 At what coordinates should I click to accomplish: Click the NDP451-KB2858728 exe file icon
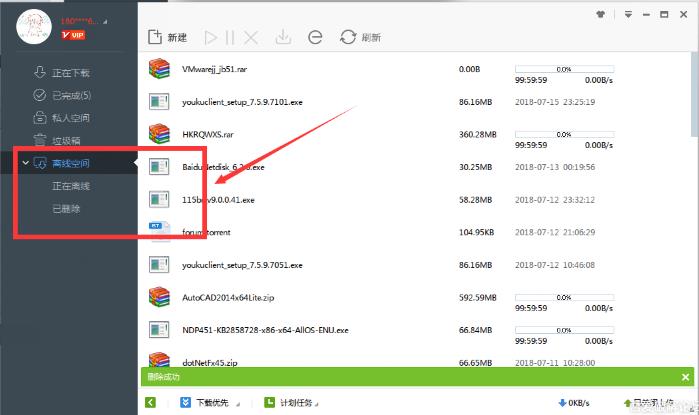point(159,330)
